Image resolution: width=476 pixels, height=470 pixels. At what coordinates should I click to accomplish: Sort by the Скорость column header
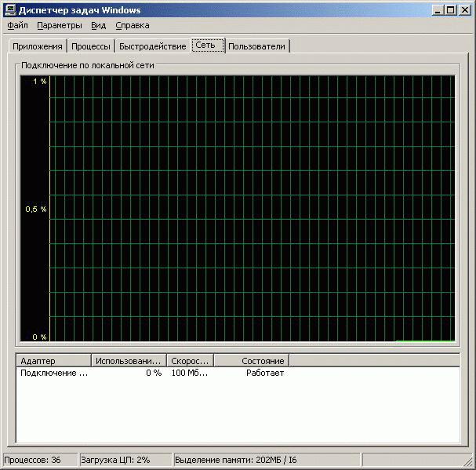click(x=191, y=361)
